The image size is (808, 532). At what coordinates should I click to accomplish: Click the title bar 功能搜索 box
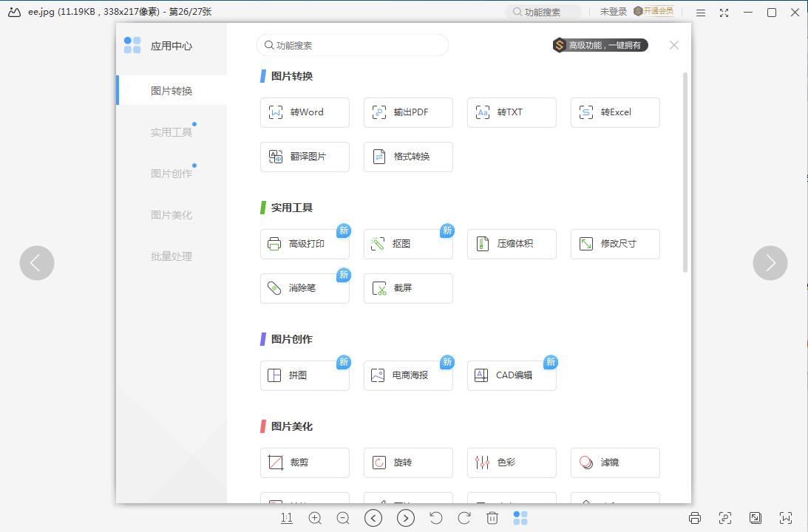point(543,12)
